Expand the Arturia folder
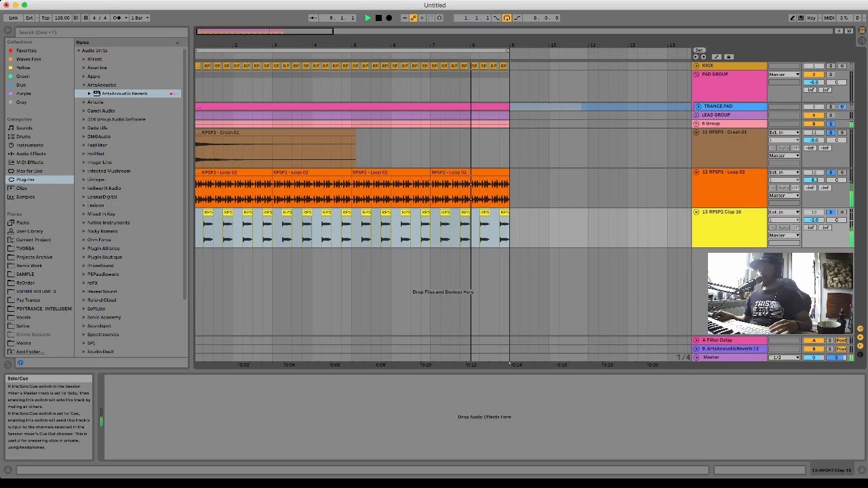Viewport: 868px width, 488px height. [84, 102]
